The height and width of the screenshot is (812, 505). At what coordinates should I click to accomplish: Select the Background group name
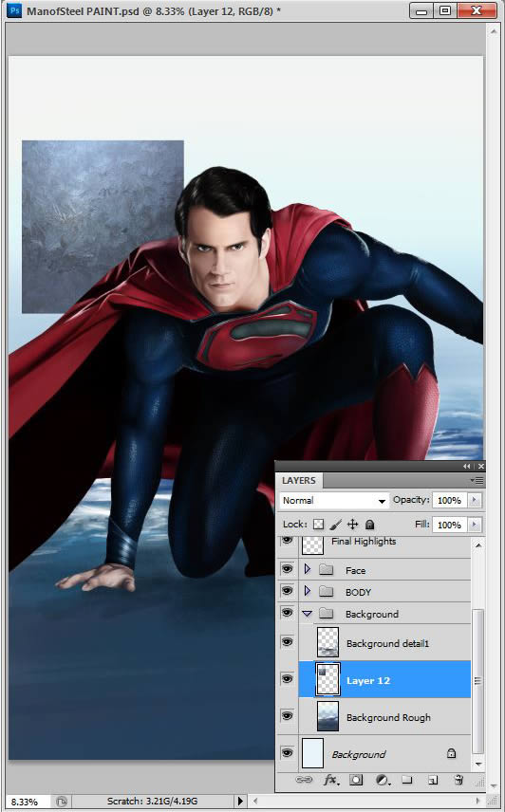coord(372,614)
